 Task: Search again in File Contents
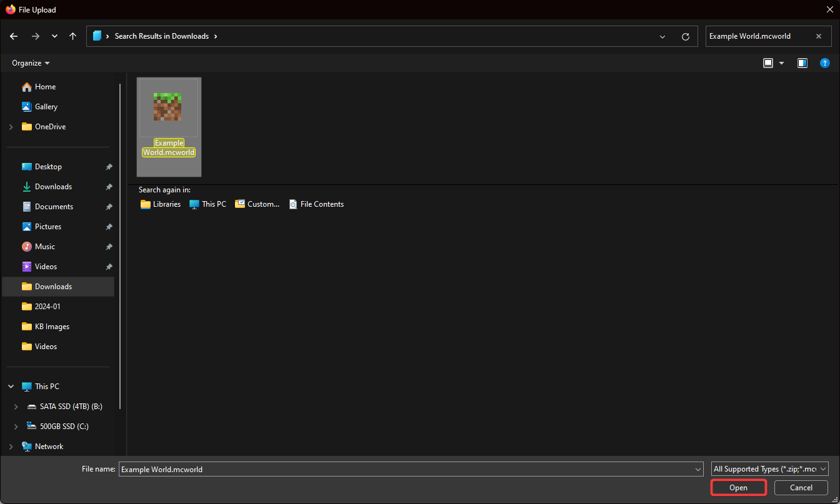pos(316,204)
